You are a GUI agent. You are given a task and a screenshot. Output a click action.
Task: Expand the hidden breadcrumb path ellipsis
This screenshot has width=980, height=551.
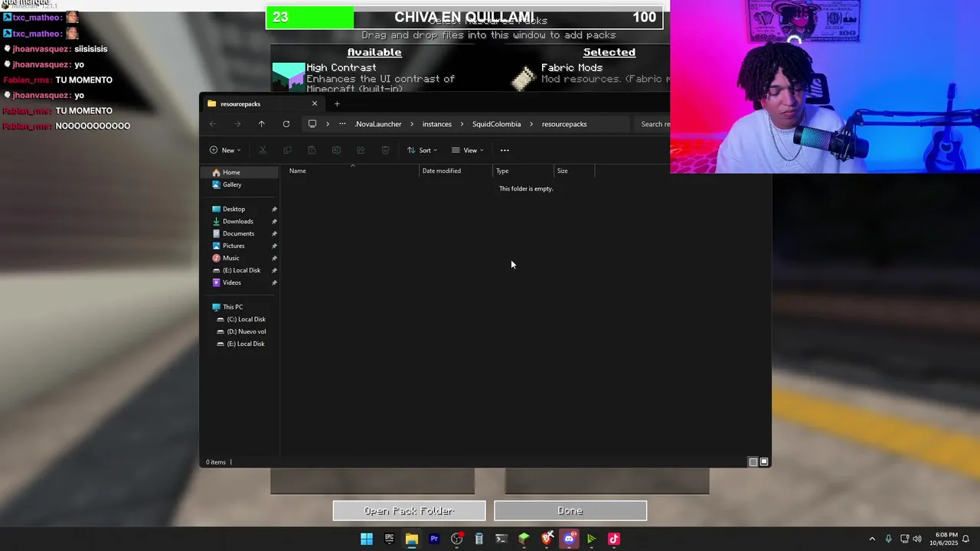[342, 124]
